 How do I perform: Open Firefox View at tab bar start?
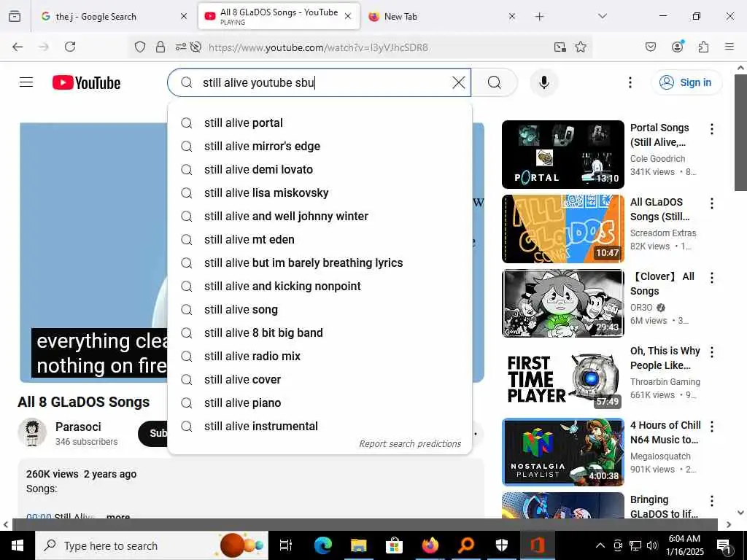[15, 16]
